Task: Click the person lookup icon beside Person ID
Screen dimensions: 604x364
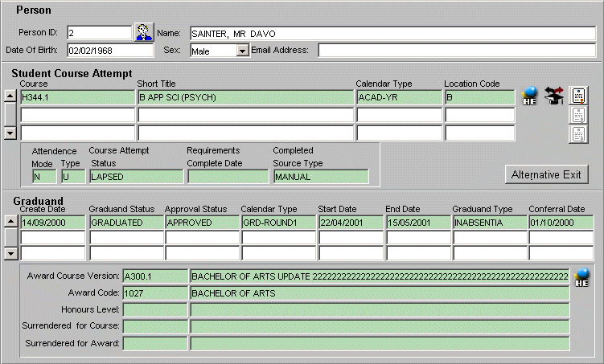Action: point(144,33)
